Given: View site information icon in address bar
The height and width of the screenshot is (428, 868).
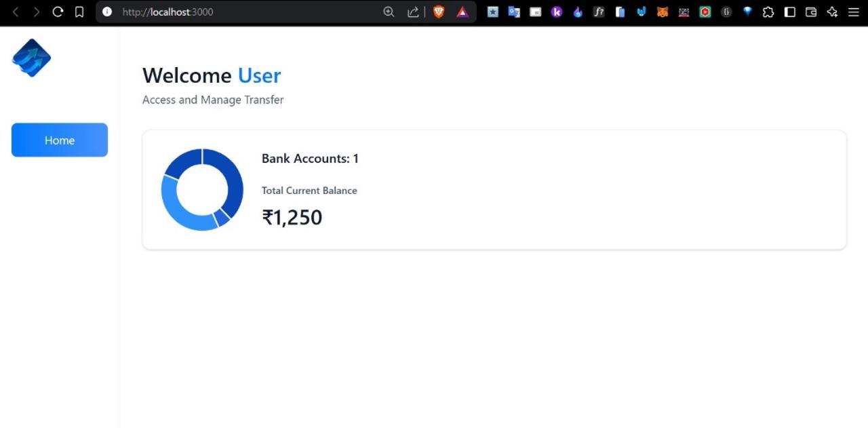Looking at the screenshot, I should (x=107, y=12).
